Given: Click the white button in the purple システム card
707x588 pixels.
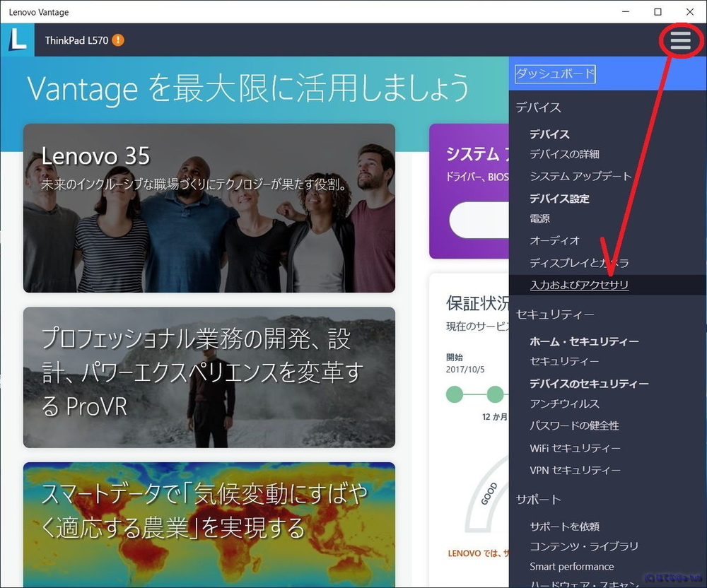Looking at the screenshot, I should coord(479,220).
